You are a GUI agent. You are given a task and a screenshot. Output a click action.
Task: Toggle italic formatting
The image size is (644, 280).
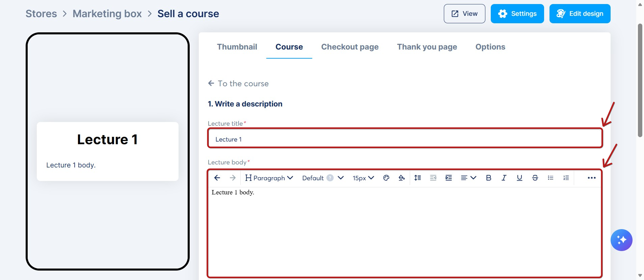tap(504, 178)
